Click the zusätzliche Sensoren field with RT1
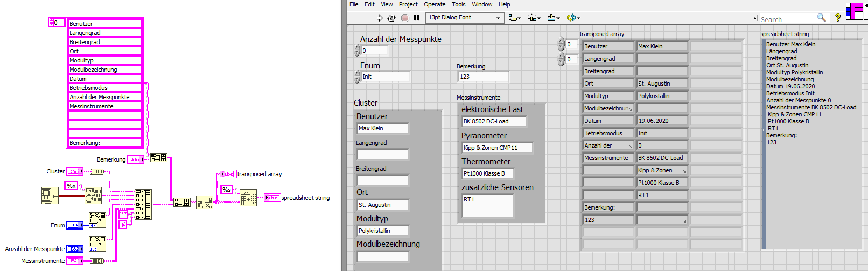Screen dimensions: 868x271 coord(487,205)
